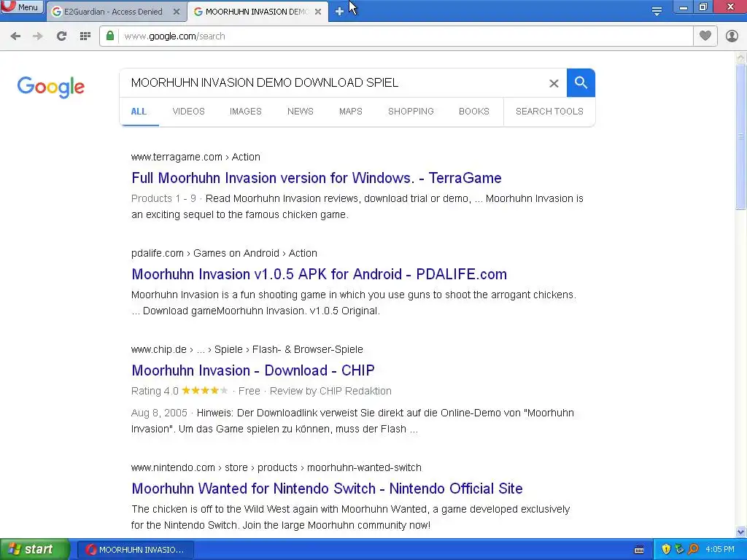Screen dimensions: 747x560
Task: Close the E2Guardian tab
Action: pyautogui.click(x=177, y=12)
